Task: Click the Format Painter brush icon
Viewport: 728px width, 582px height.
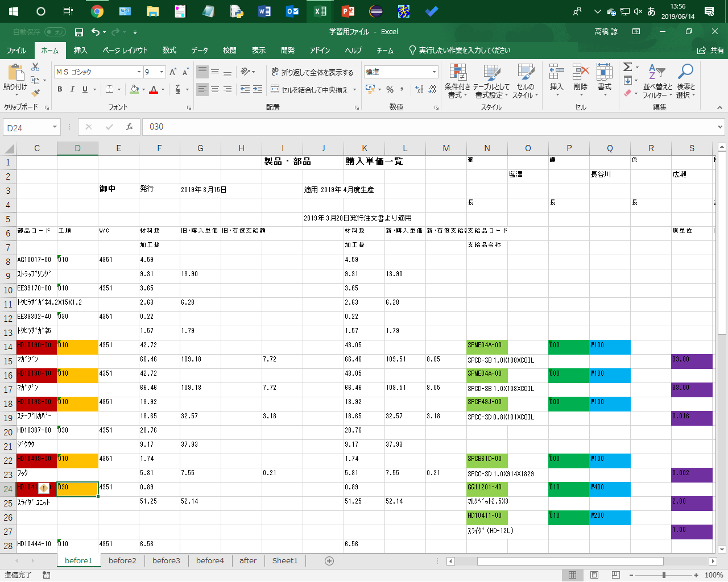Action: coord(36,93)
